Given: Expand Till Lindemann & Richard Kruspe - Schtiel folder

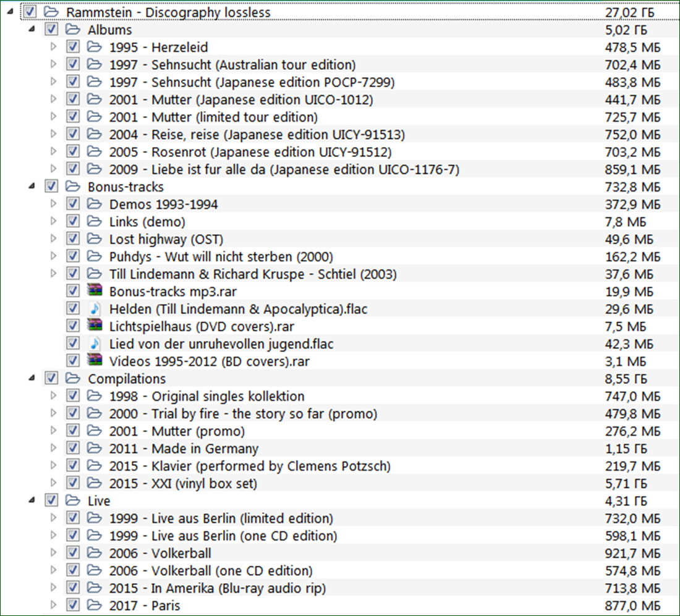Looking at the screenshot, I should pos(53,274).
